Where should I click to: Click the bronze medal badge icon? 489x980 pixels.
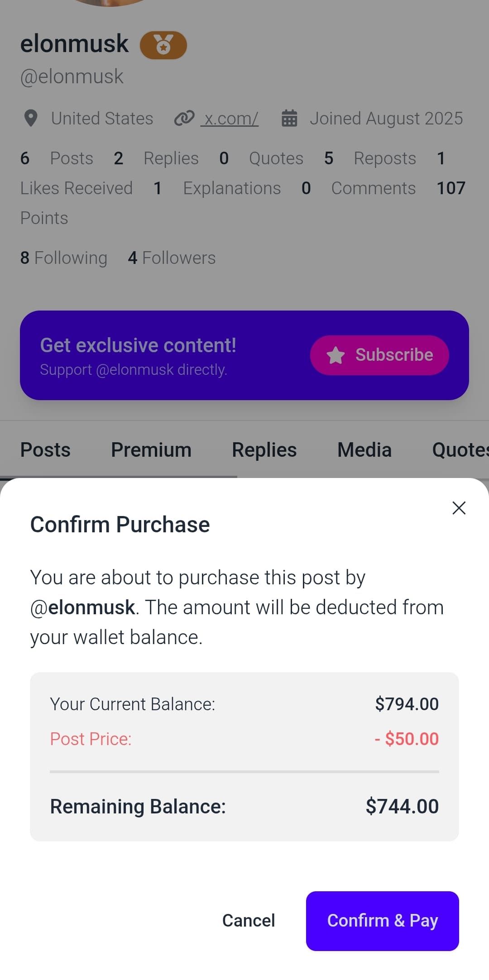(163, 45)
